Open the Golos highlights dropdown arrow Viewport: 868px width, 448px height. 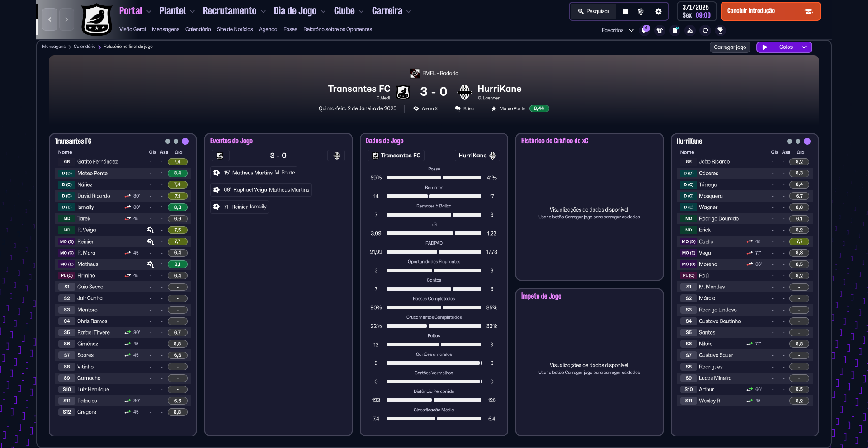click(x=804, y=47)
